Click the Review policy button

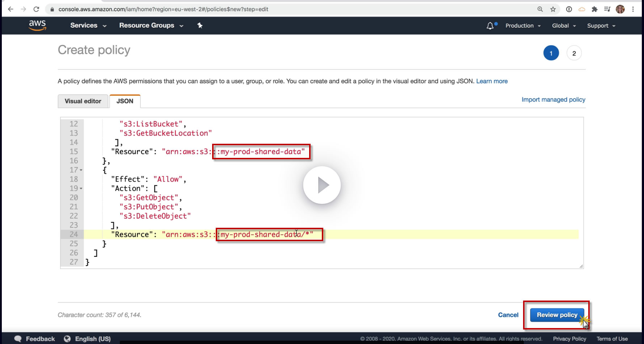557,315
